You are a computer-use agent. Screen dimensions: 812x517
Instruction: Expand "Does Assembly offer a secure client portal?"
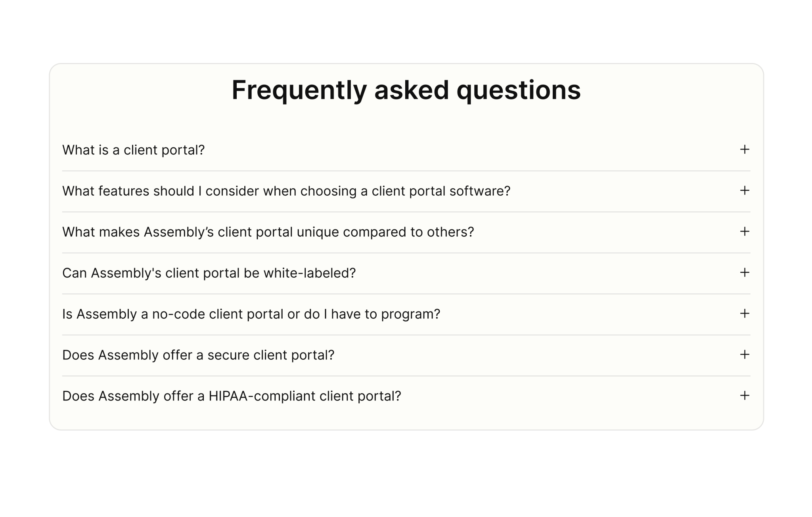[x=745, y=355]
